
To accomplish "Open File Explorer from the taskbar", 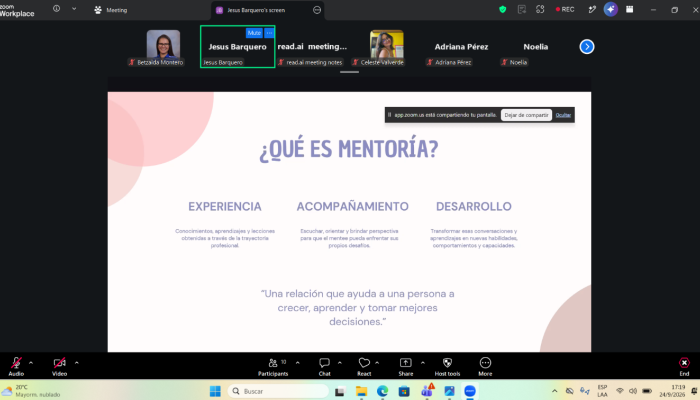I will [x=361, y=392].
